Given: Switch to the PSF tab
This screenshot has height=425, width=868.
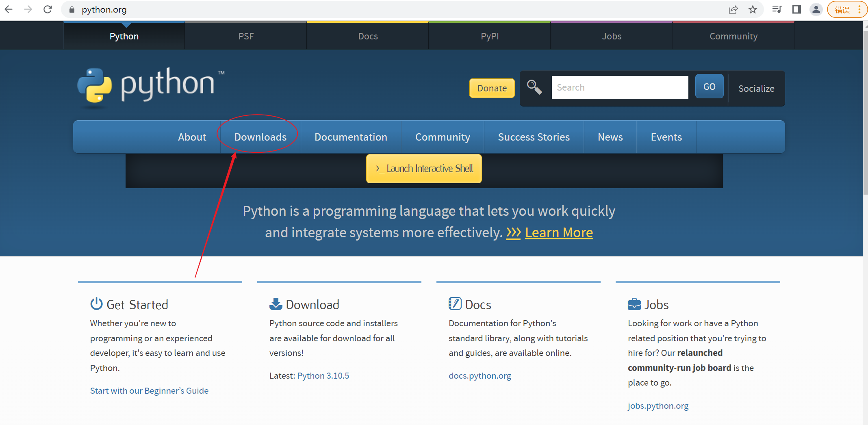Looking at the screenshot, I should click(246, 36).
